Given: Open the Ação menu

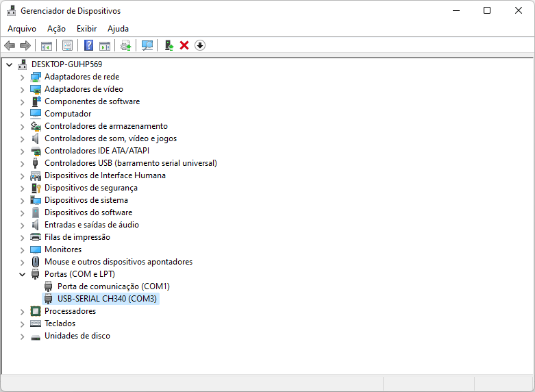Looking at the screenshot, I should point(56,29).
